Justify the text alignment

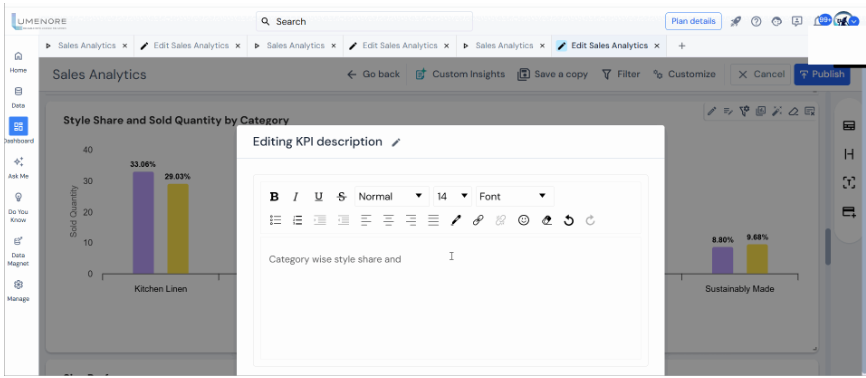point(434,220)
